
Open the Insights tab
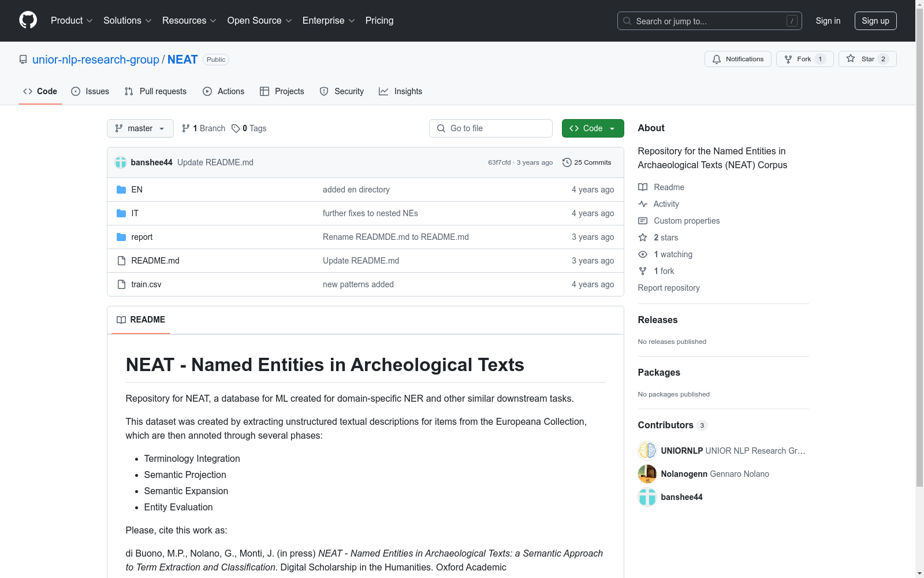(401, 91)
